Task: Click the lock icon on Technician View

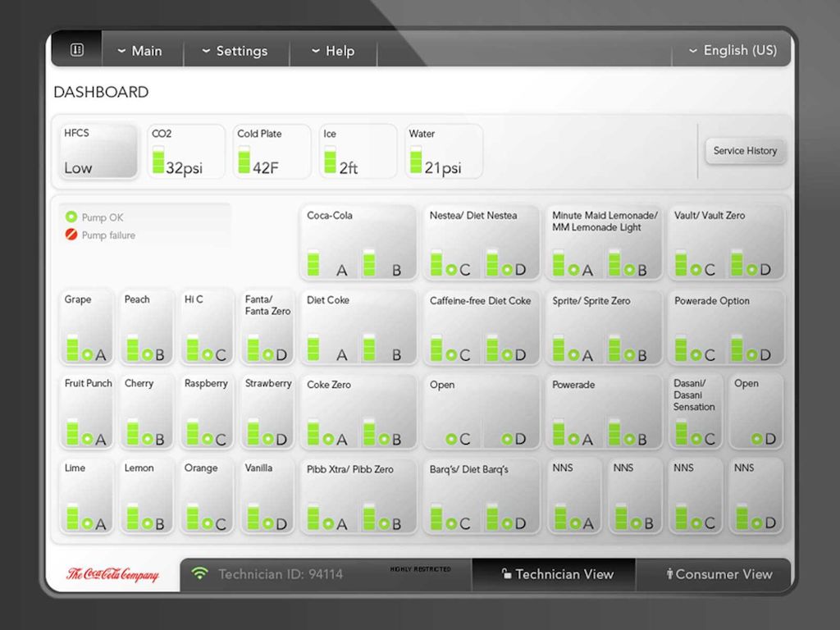Action: point(506,574)
